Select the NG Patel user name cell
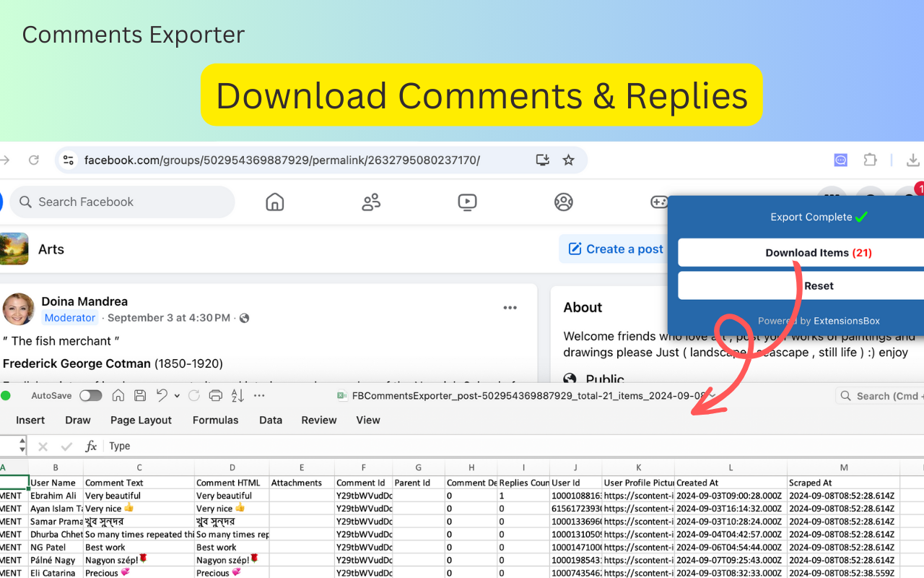924x578 pixels. pyautogui.click(x=56, y=548)
